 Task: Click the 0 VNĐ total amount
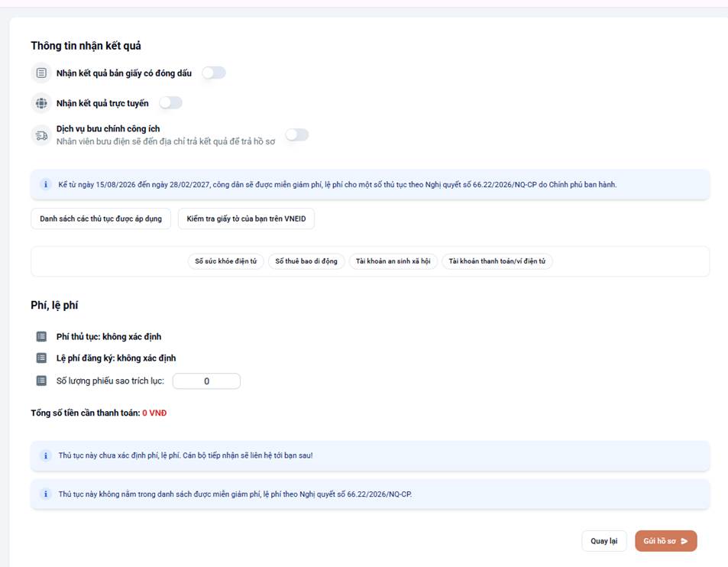(154, 413)
